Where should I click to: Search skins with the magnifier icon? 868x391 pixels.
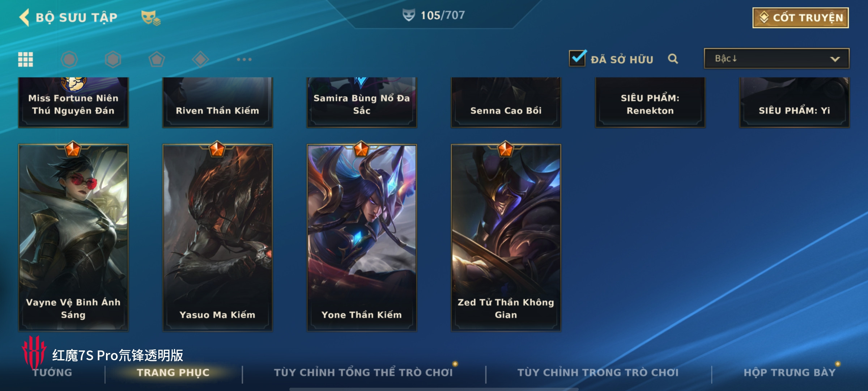tap(673, 59)
